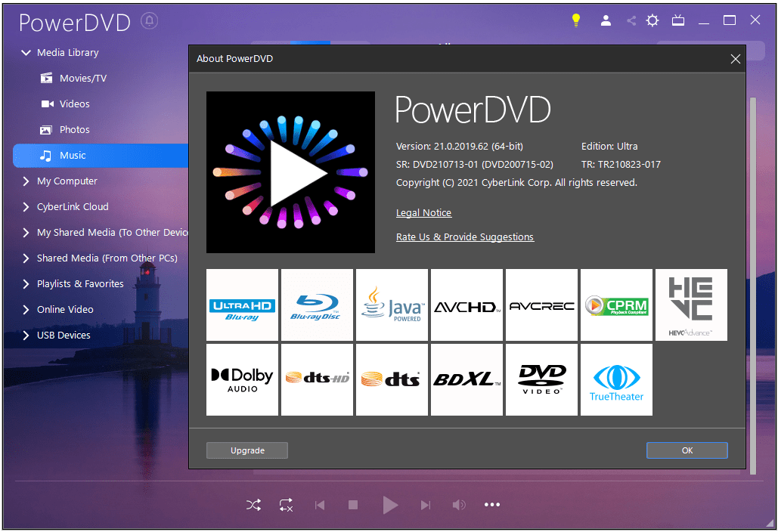Screen dimensions: 778x532
Task: Click the Edition: Ultra text
Action: [609, 147]
